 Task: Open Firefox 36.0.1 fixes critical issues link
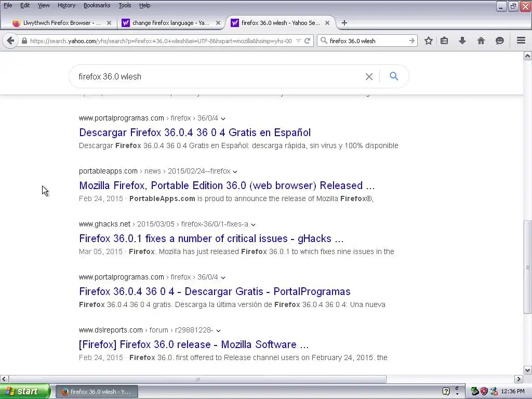coord(211,238)
